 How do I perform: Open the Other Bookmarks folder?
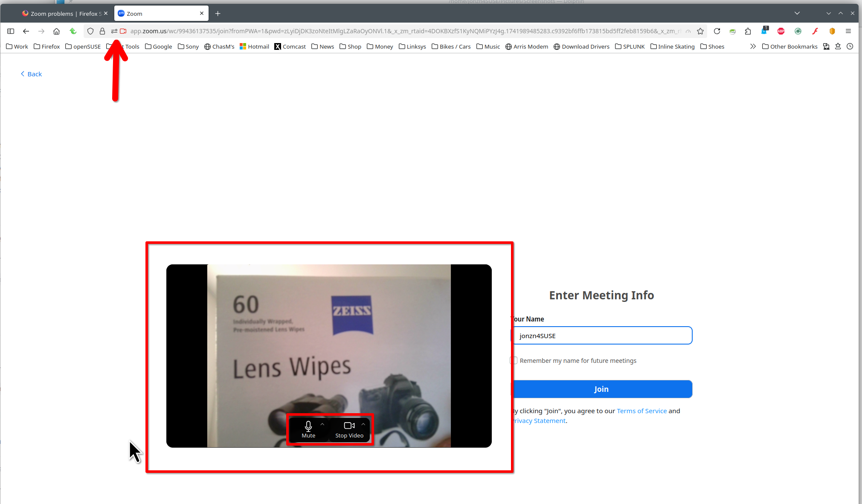790,46
